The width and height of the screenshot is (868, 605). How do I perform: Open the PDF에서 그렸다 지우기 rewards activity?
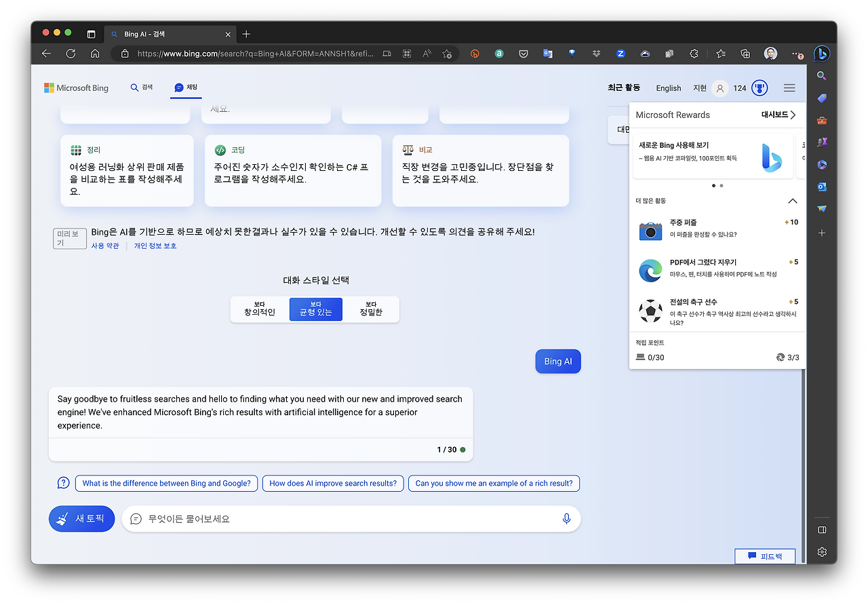[x=717, y=269]
